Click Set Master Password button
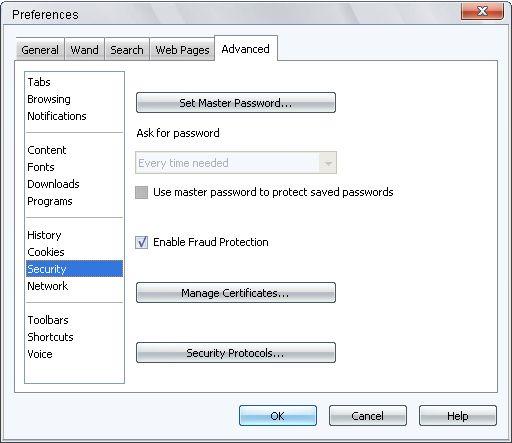This screenshot has width=512, height=443. [236, 103]
